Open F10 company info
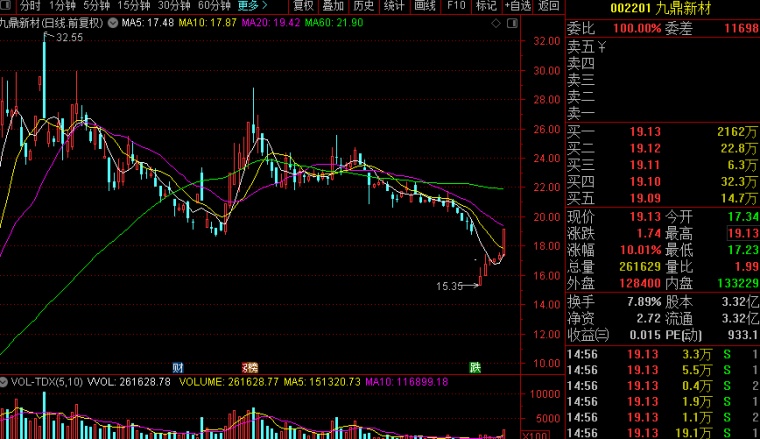 [456, 6]
